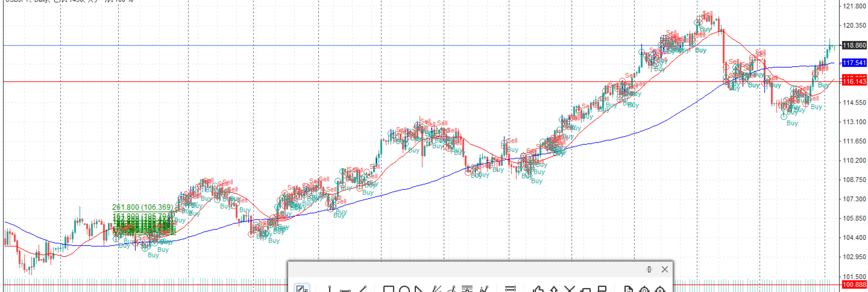This screenshot has width=868, height=292.
Task: Click the 118.860 current price label
Action: 854,45
